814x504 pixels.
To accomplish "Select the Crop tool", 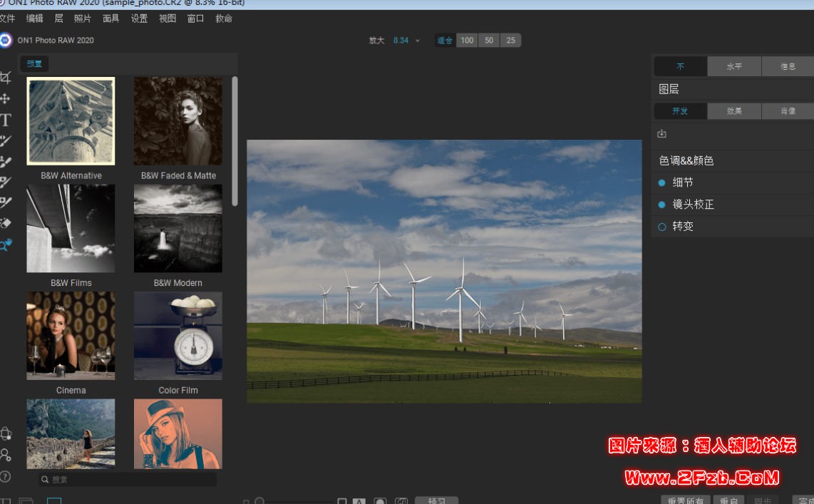I will [x=5, y=78].
